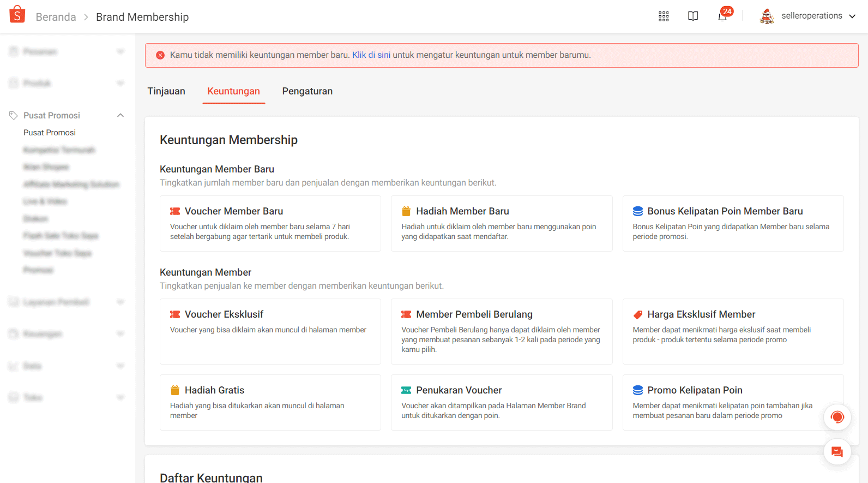The width and height of the screenshot is (868, 483).
Task: Click the Member Pembeli Berulang ticket icon
Action: pos(406,314)
